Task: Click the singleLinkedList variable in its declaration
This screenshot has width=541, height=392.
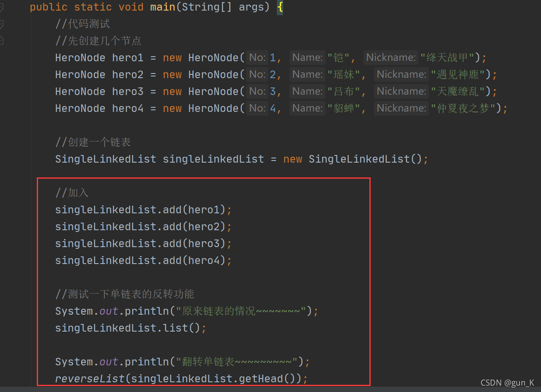Action: (x=213, y=159)
